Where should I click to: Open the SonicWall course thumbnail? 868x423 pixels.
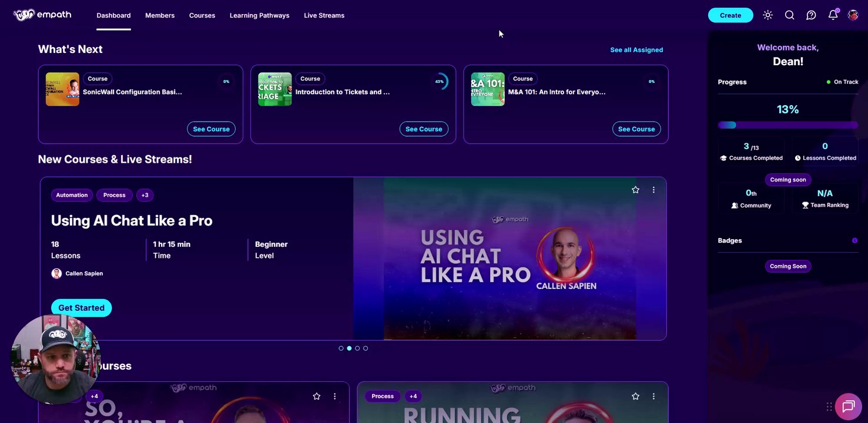(62, 89)
